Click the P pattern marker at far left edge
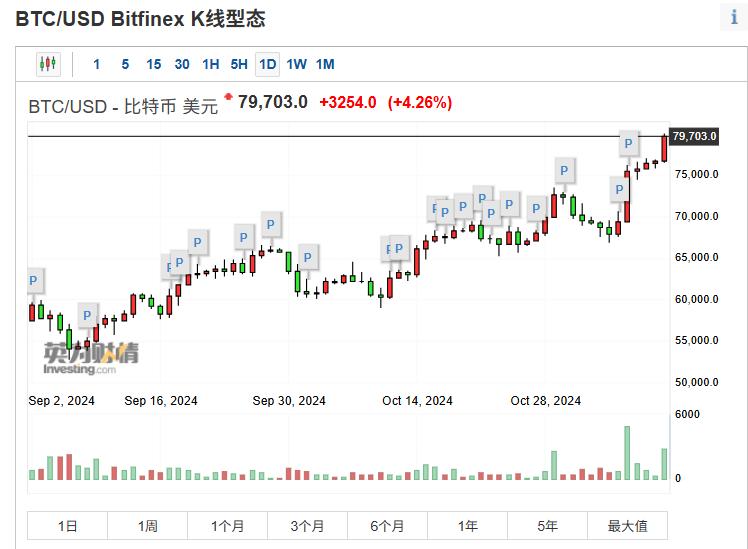The image size is (748, 549). pos(34,280)
